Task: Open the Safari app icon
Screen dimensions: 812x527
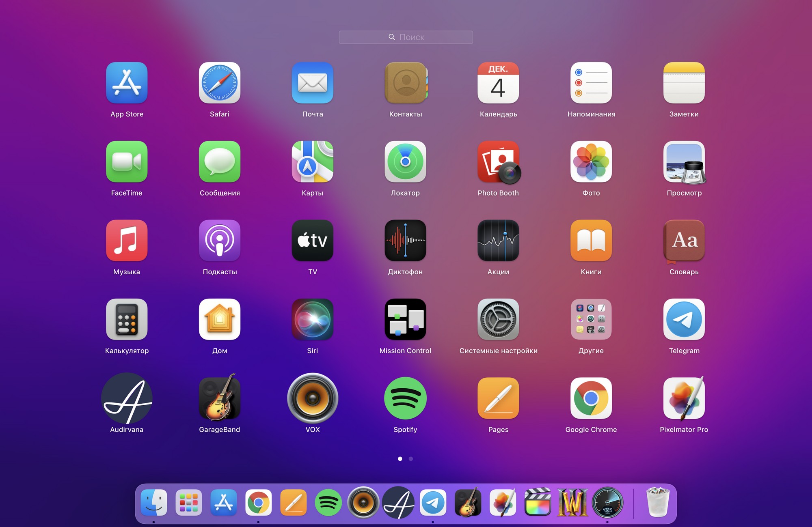Action: (219, 83)
